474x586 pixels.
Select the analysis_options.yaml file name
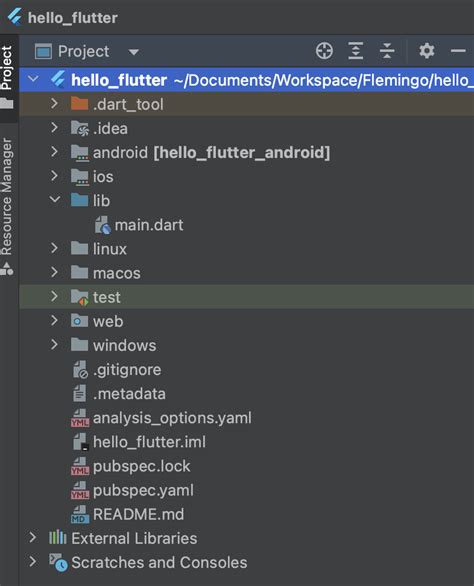[x=172, y=418]
